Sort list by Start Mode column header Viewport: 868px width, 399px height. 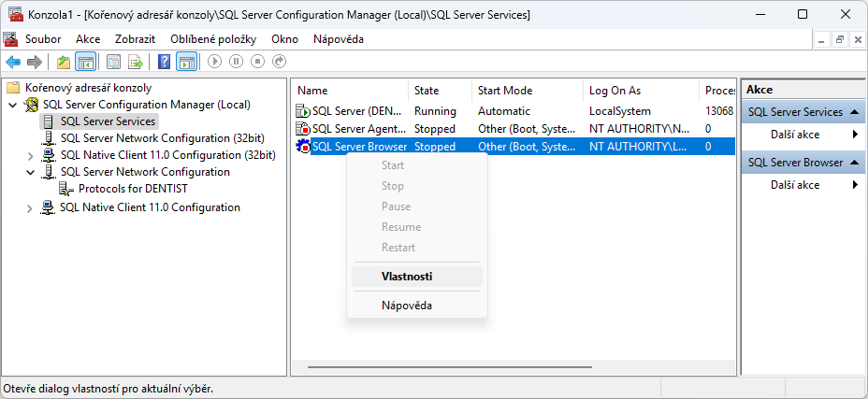[528, 91]
